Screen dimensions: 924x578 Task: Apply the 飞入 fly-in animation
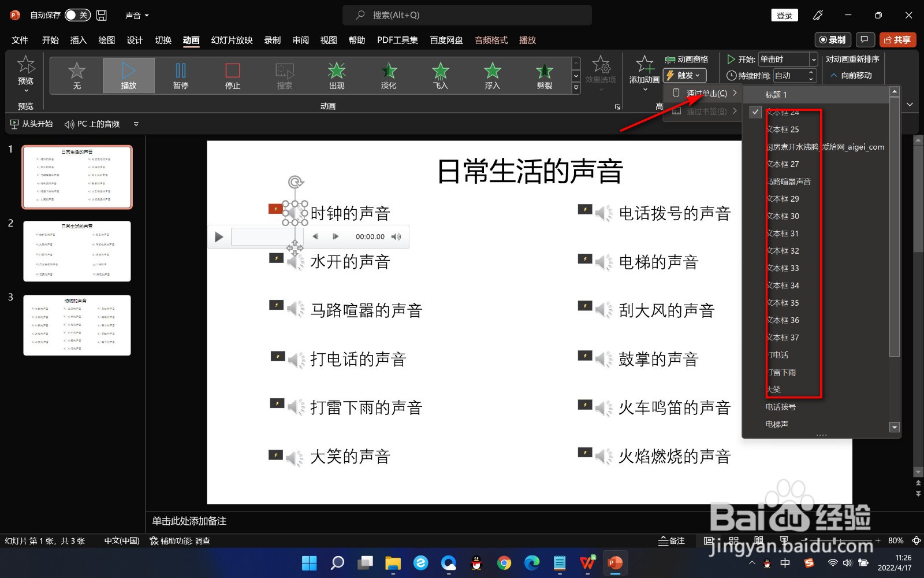coord(441,76)
